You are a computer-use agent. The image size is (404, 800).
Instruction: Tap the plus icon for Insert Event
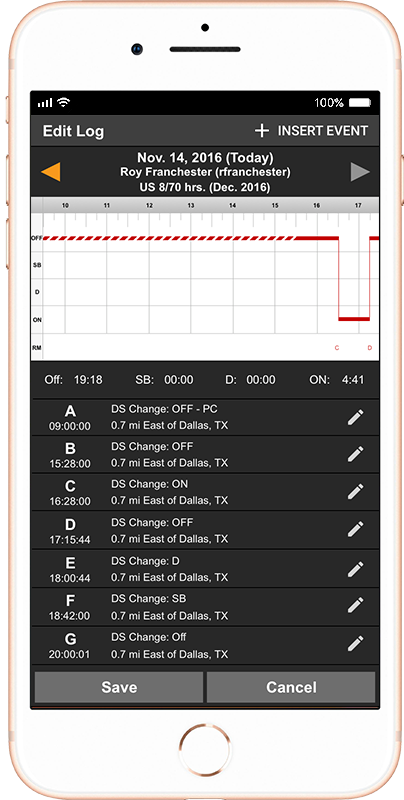pos(262,131)
